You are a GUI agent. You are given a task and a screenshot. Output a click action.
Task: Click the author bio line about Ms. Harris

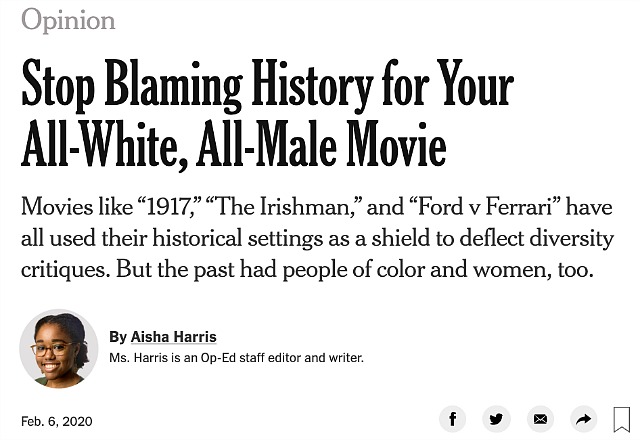click(236, 358)
